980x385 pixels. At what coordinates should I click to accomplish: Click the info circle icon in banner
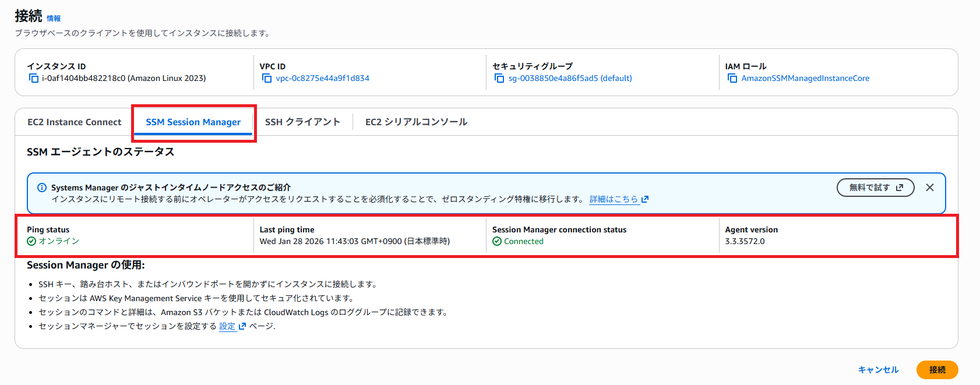pyautogui.click(x=42, y=188)
